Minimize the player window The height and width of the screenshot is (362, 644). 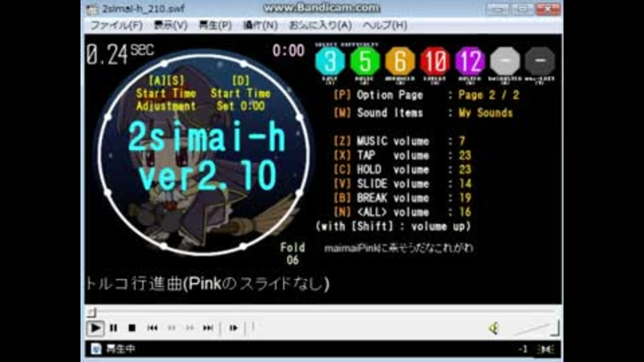[x=498, y=9]
